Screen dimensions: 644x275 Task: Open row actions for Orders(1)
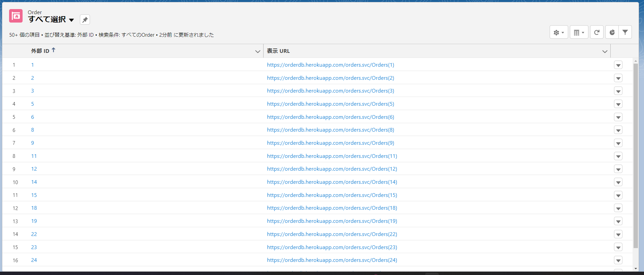tap(618, 65)
